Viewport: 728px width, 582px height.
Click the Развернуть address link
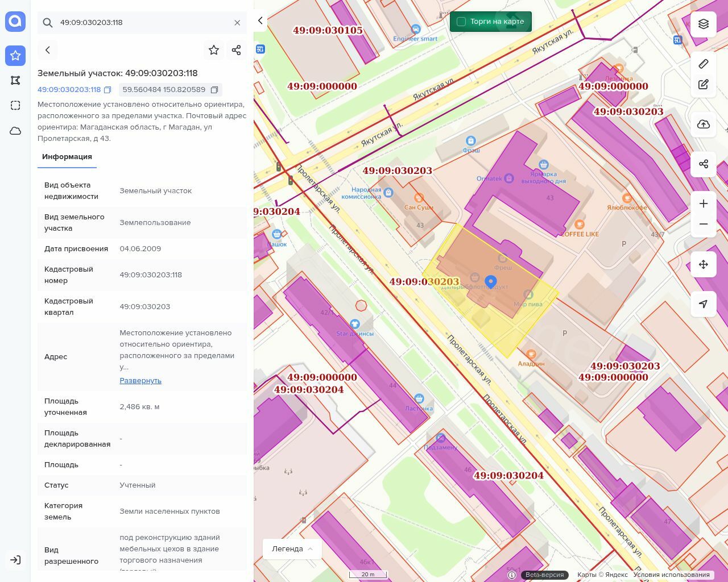(140, 381)
